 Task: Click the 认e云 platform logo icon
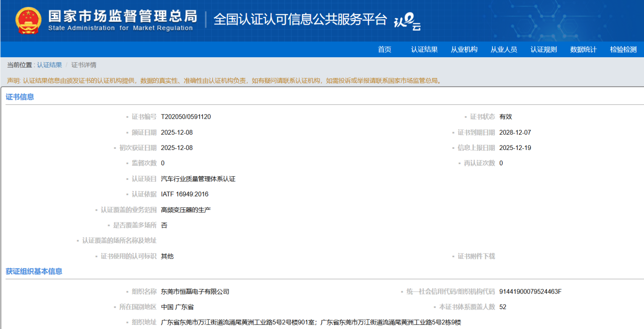(x=407, y=21)
